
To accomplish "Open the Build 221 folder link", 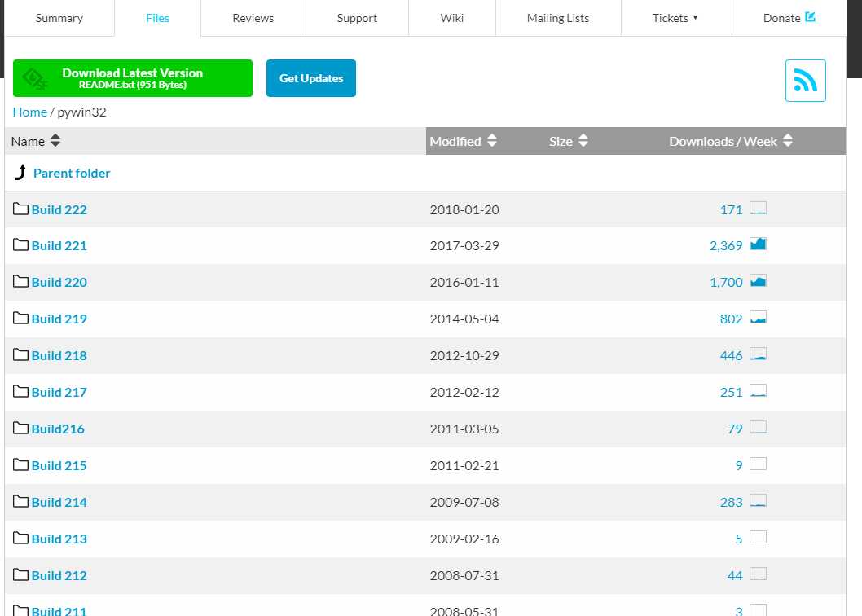I will point(59,245).
